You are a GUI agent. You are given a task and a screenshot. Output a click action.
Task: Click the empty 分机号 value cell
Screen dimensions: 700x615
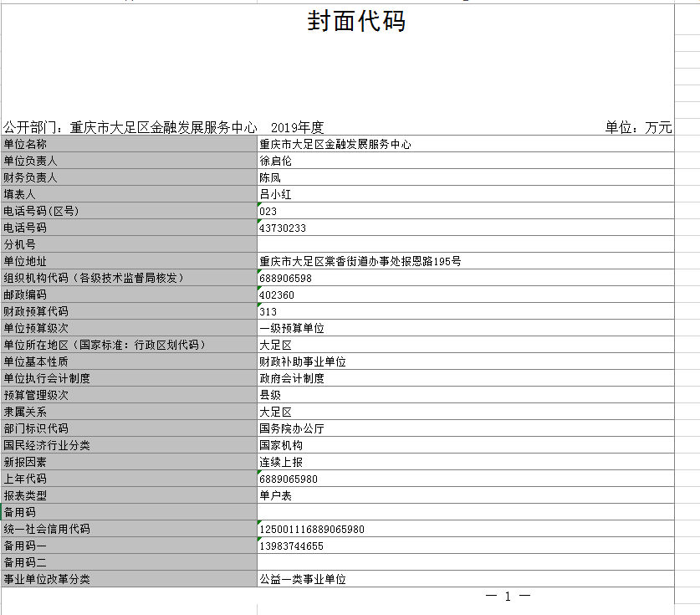click(x=466, y=244)
